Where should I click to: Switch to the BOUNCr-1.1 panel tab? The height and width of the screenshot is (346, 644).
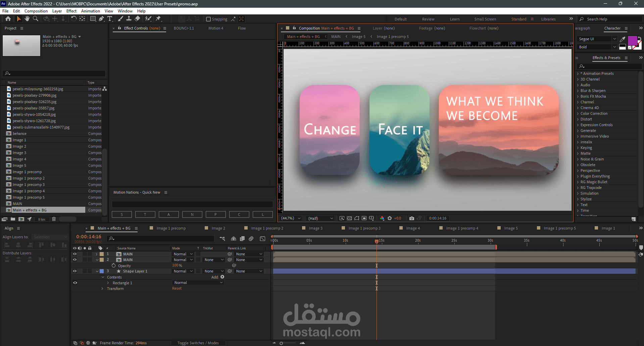point(184,28)
